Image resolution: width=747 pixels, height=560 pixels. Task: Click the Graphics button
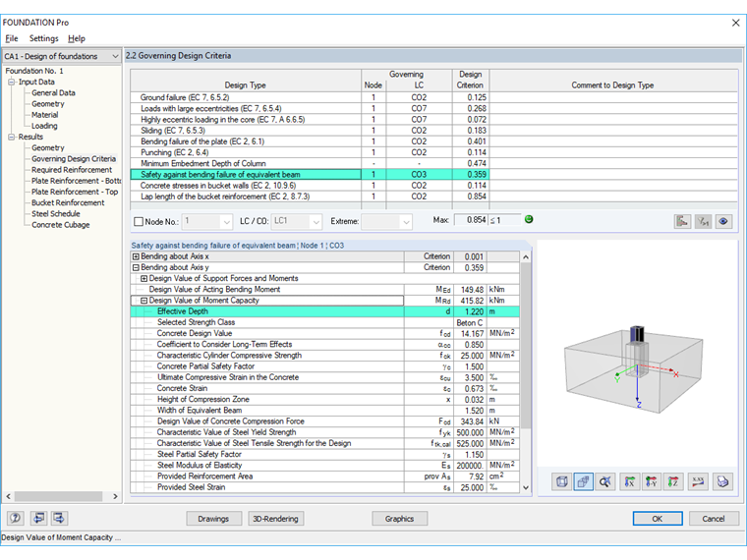coord(399,519)
